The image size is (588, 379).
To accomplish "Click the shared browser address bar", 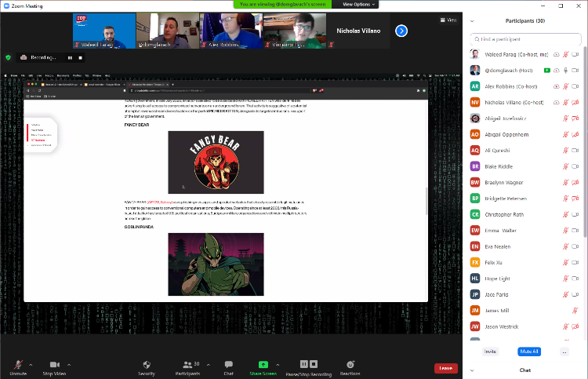I will (220, 90).
